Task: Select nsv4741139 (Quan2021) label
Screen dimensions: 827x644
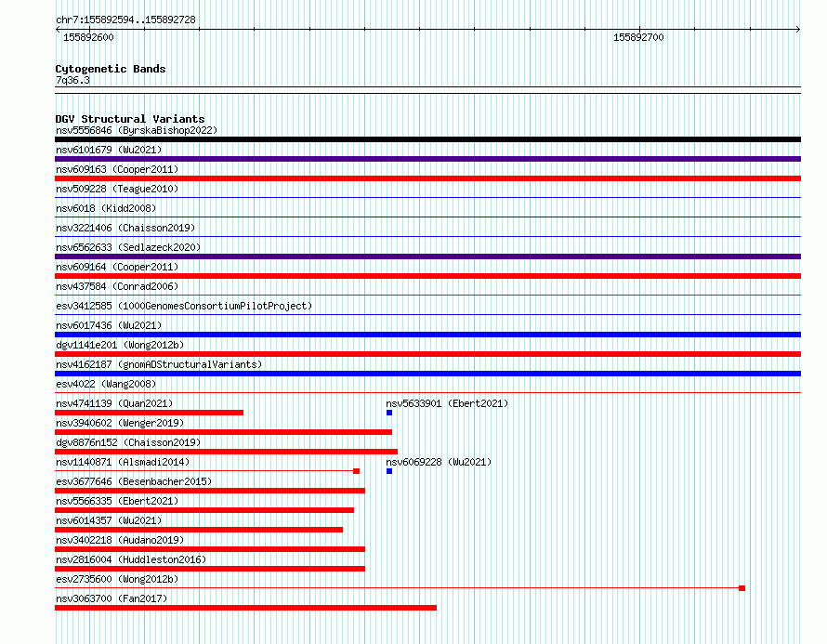Action: pyautogui.click(x=114, y=403)
